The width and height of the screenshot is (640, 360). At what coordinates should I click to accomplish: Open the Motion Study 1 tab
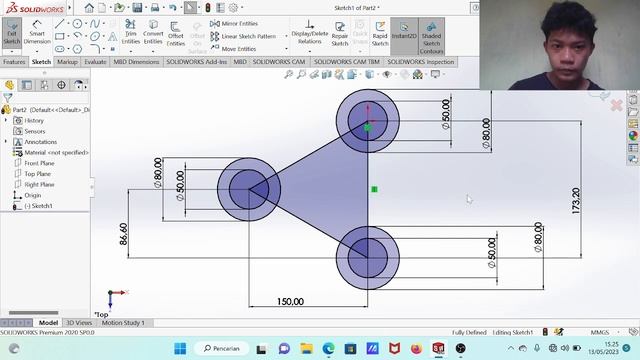coord(123,323)
